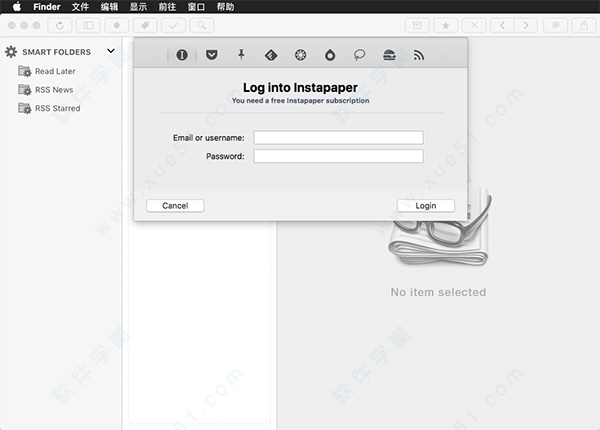The image size is (600, 430).
Task: Open the 前往 menu
Action: (167, 7)
